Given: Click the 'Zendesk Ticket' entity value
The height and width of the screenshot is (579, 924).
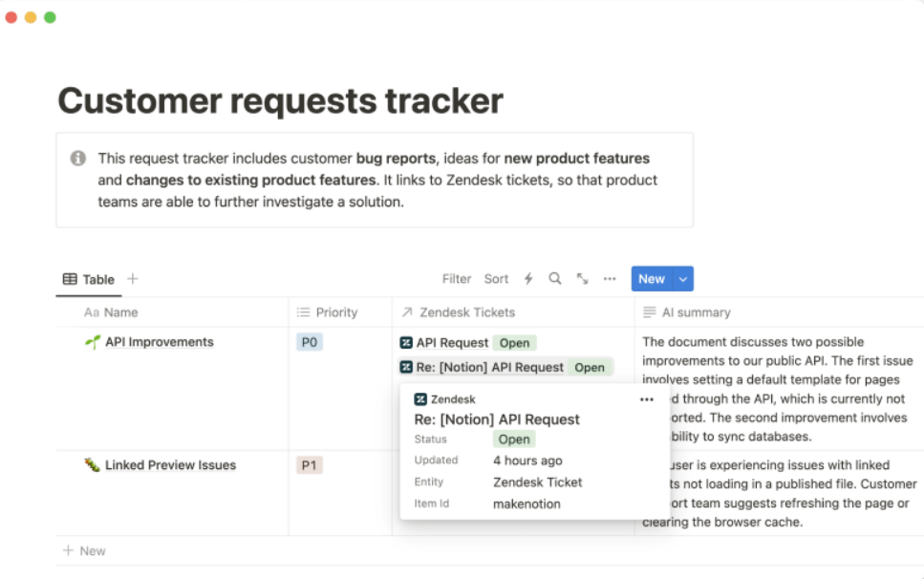Looking at the screenshot, I should 537,482.
